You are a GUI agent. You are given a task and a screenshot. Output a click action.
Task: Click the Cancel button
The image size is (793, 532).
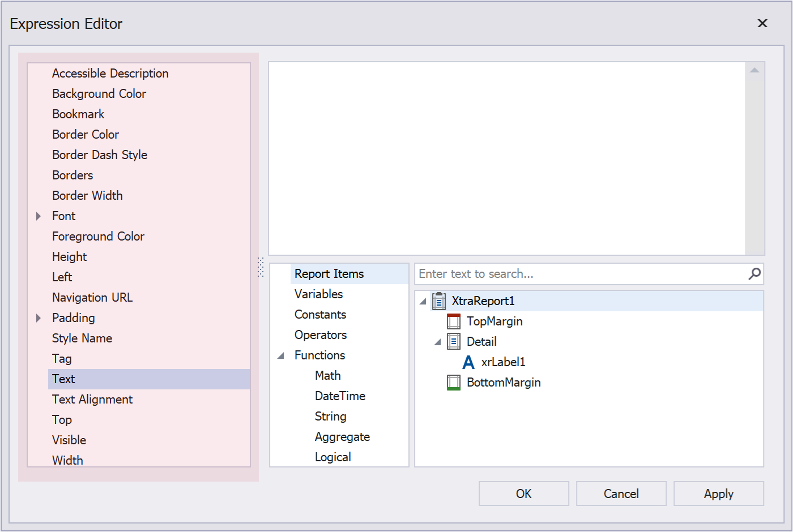point(621,493)
